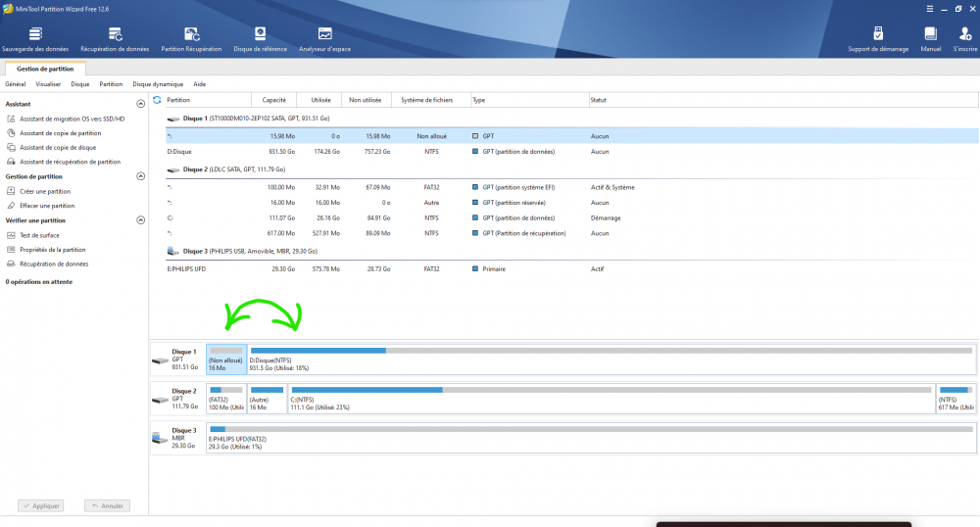
Task: Open the Disque dynamique menu
Action: click(157, 84)
